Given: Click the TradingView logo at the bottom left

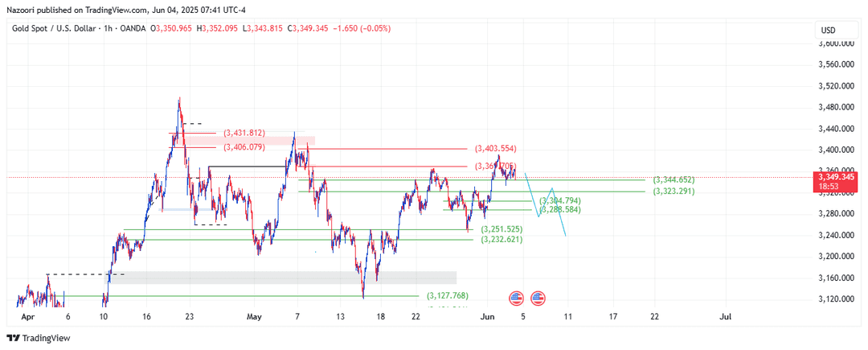Looking at the screenshot, I should pyautogui.click(x=39, y=338).
